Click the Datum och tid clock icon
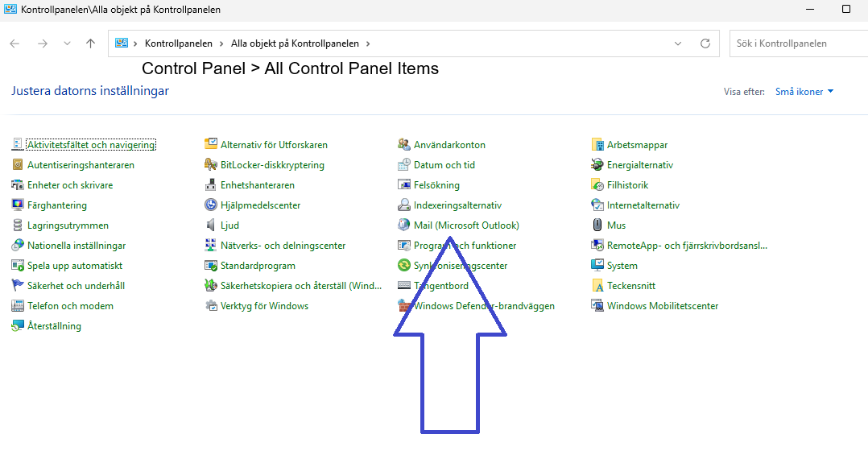868x455 pixels. (x=404, y=165)
